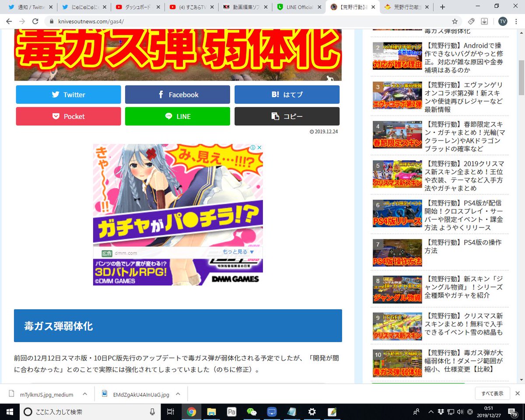The image size is (525, 420).
Task: Copy the URL with コピー button
Action: click(x=287, y=116)
